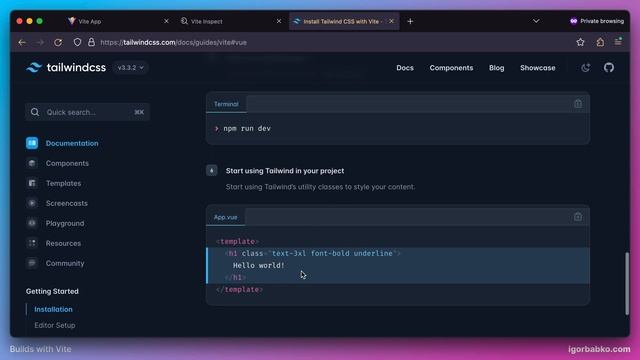Copy the Terminal code block with clipboard icon
Image resolution: width=640 pixels, height=360 pixels.
pyautogui.click(x=578, y=104)
